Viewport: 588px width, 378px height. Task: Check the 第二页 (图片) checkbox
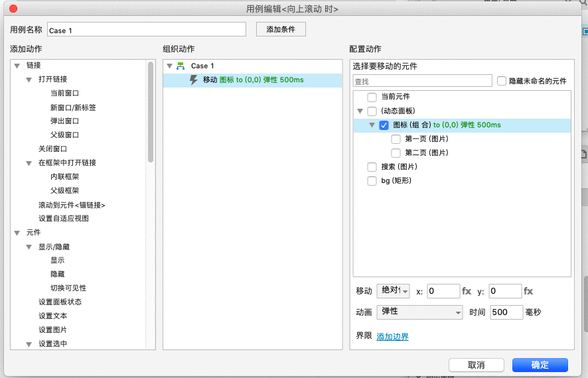click(x=396, y=153)
